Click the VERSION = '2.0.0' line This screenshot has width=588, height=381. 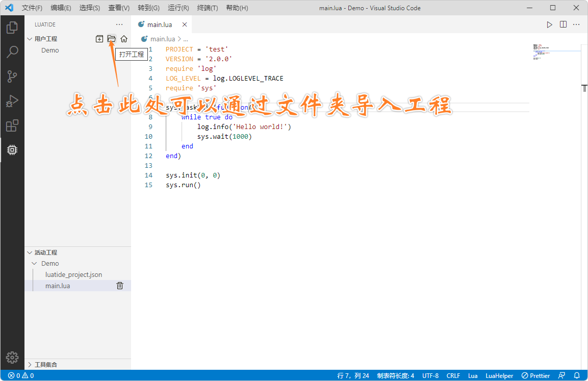199,59
